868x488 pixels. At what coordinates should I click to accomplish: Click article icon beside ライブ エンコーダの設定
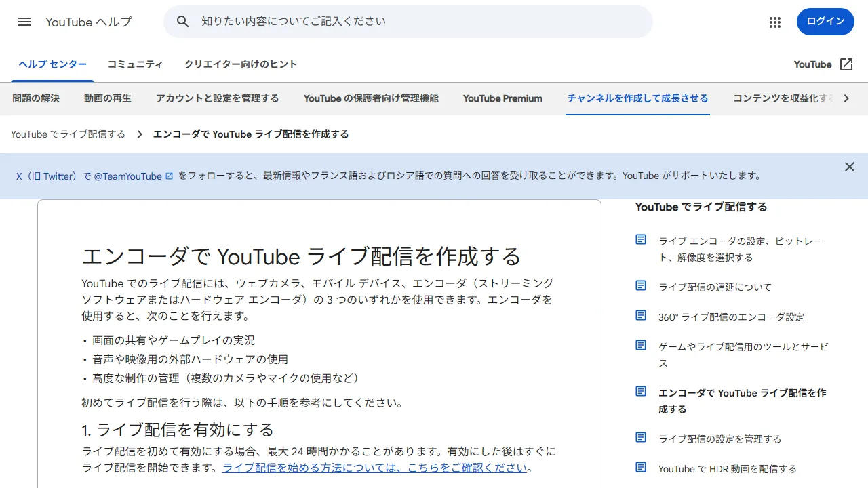(x=641, y=240)
